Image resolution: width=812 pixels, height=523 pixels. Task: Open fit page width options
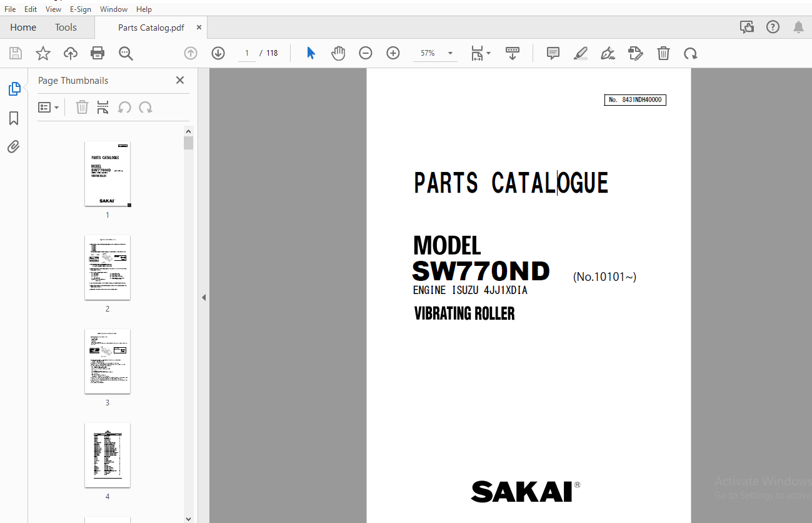point(481,53)
